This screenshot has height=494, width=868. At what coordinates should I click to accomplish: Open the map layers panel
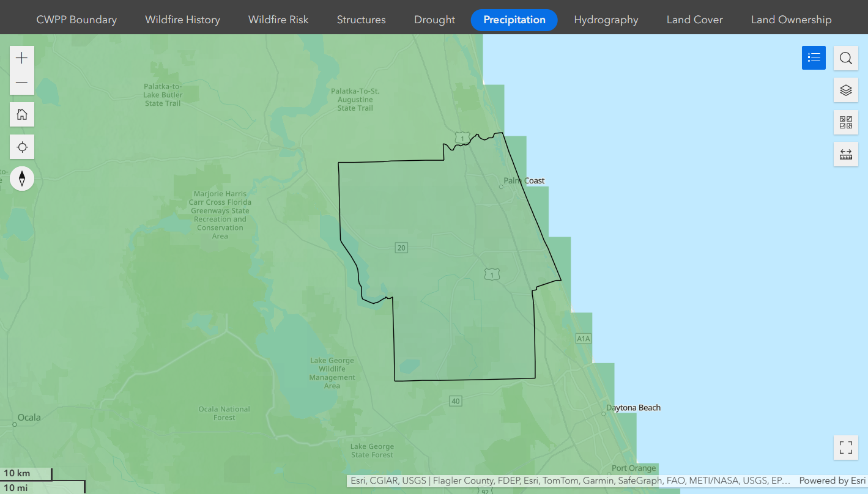[845, 90]
